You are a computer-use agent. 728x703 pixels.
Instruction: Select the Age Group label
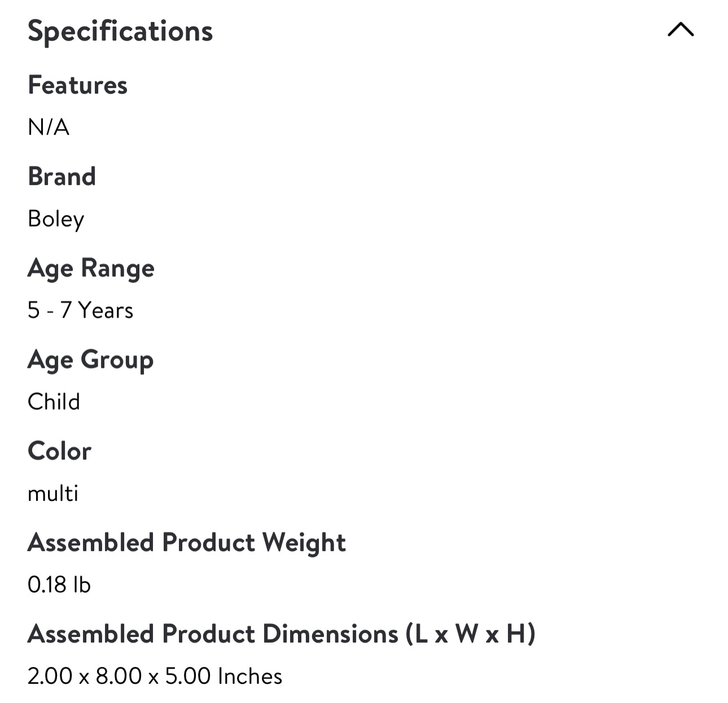tap(90, 359)
